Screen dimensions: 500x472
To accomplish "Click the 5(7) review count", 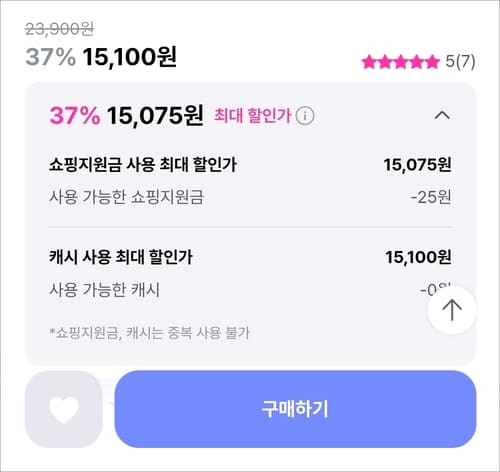I will coord(460,62).
